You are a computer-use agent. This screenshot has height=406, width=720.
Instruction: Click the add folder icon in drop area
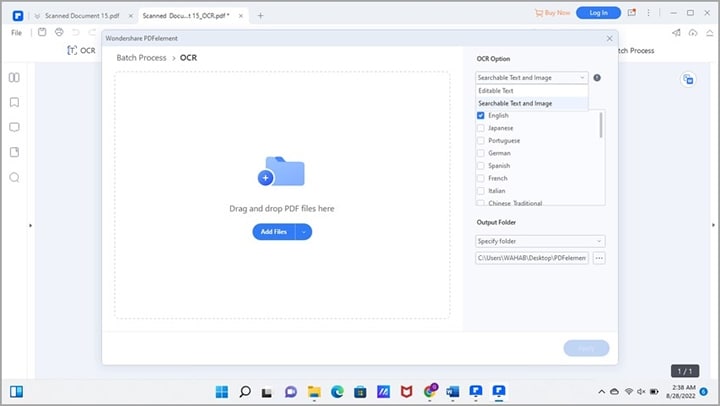(x=281, y=171)
